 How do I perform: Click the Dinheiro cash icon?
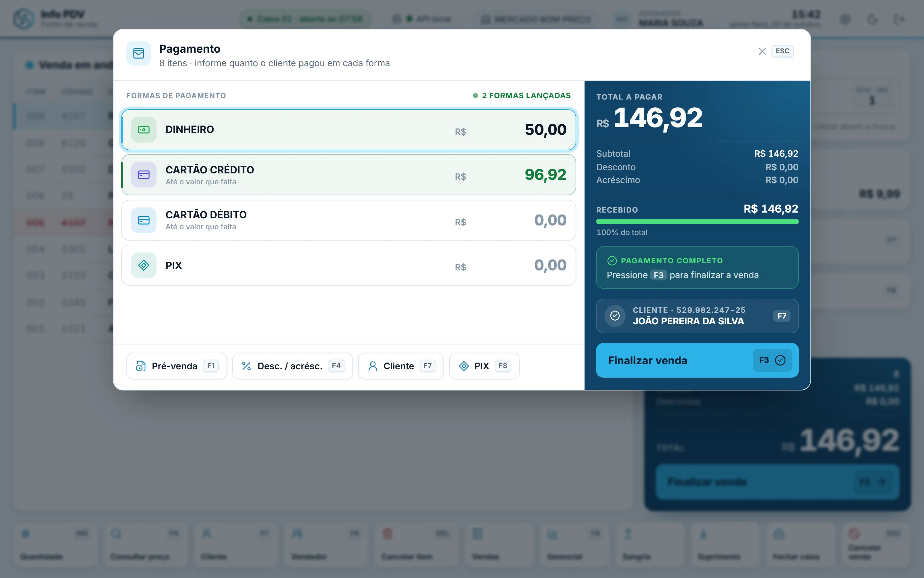[x=143, y=130]
